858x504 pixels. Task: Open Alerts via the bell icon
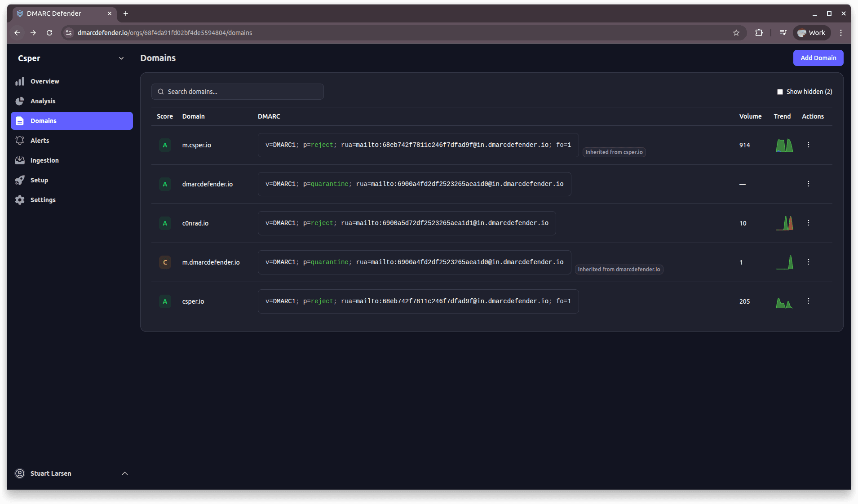(x=21, y=141)
